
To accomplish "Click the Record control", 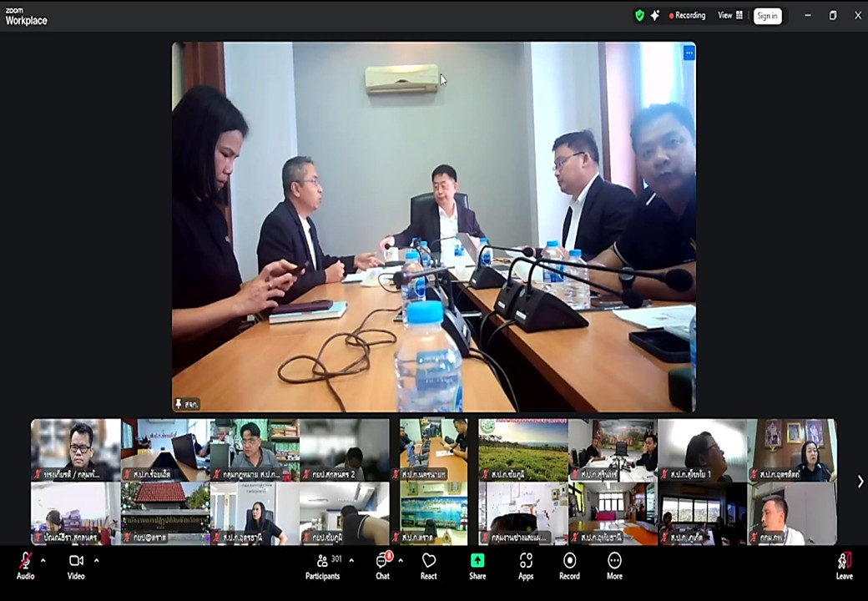I will (x=569, y=568).
